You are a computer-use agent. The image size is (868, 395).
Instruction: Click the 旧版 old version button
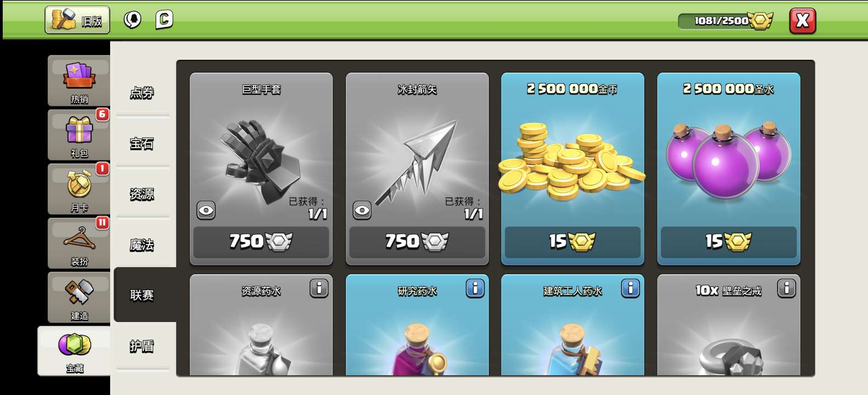pyautogui.click(x=77, y=20)
